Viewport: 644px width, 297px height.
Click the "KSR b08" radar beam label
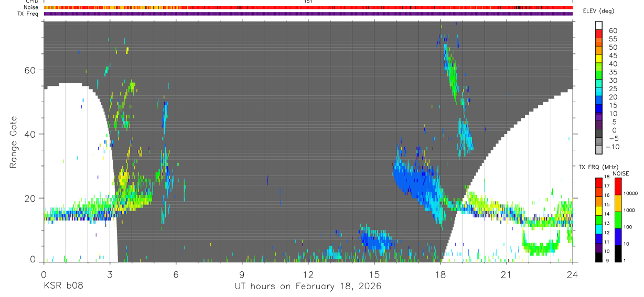pyautogui.click(x=63, y=287)
